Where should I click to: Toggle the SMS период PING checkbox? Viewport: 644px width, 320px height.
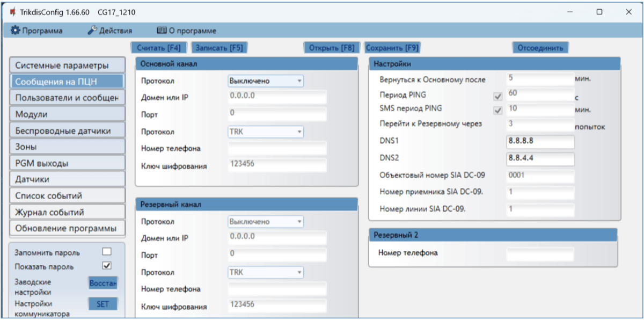[497, 111]
